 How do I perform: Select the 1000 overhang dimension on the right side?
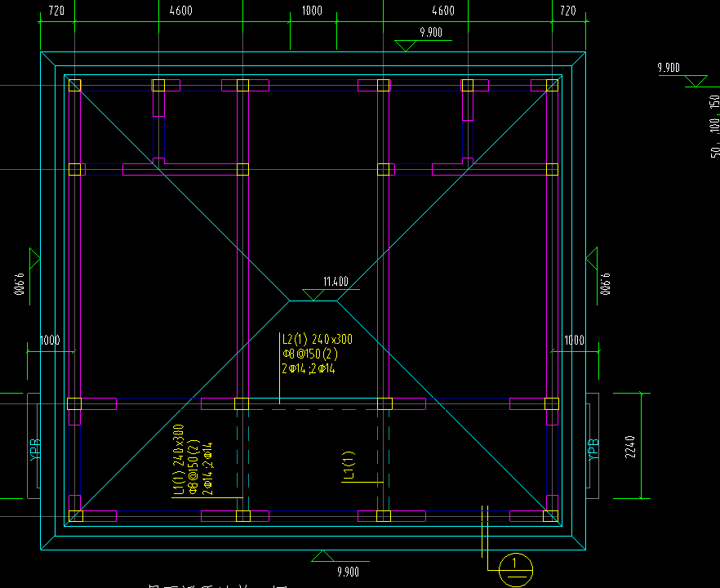[574, 340]
